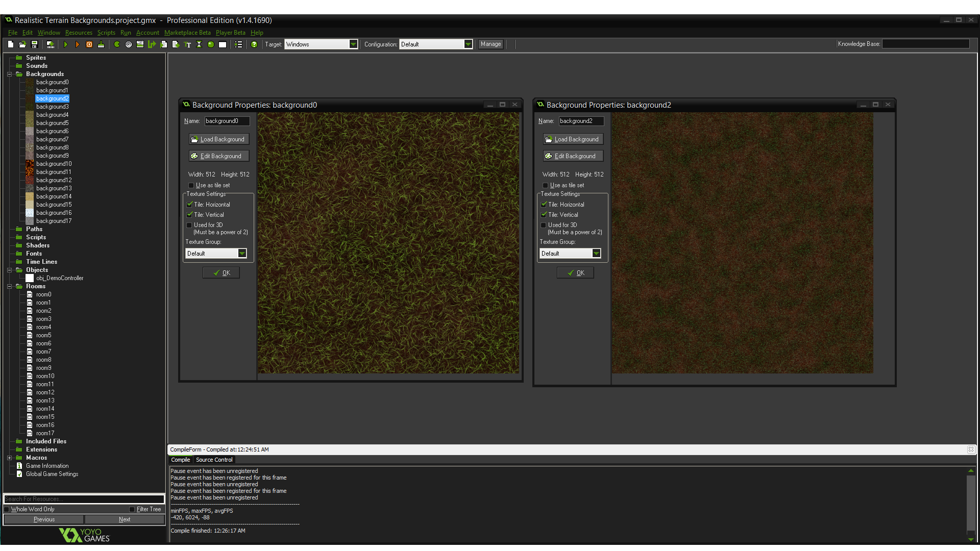This screenshot has height=551, width=980.
Task: Clean the compile cache with the broom icon
Action: point(101,44)
